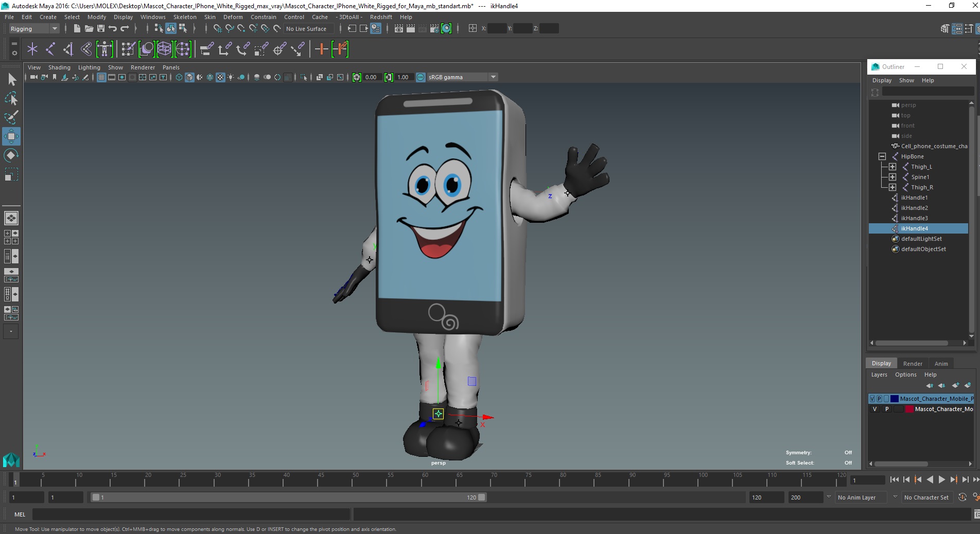This screenshot has width=980, height=534.
Task: Click the Outliner search field
Action: click(927, 92)
